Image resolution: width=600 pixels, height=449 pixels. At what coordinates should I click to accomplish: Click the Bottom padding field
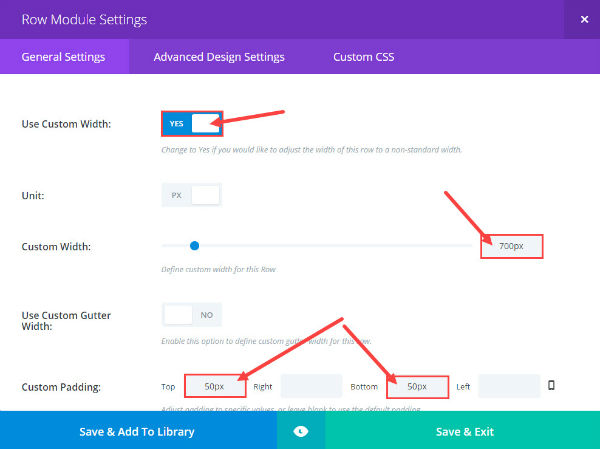pyautogui.click(x=417, y=386)
